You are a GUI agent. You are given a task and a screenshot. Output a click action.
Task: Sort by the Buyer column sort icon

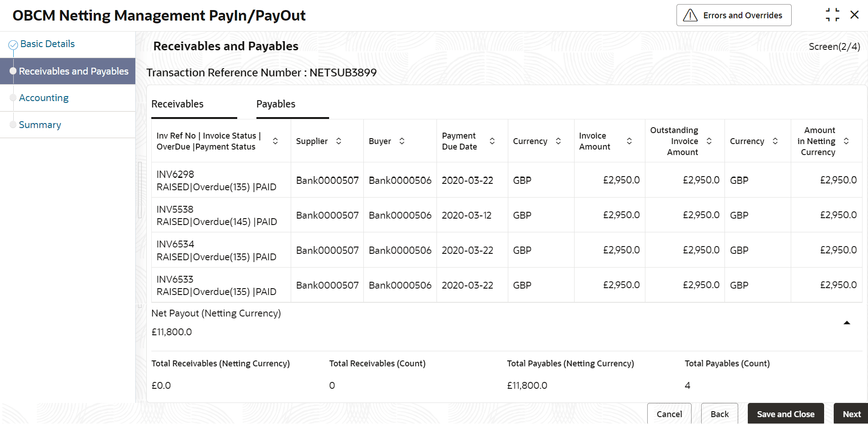402,141
